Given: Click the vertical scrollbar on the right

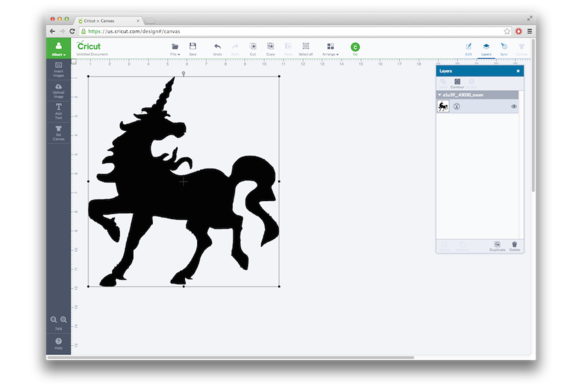Looking at the screenshot, I should (533, 115).
